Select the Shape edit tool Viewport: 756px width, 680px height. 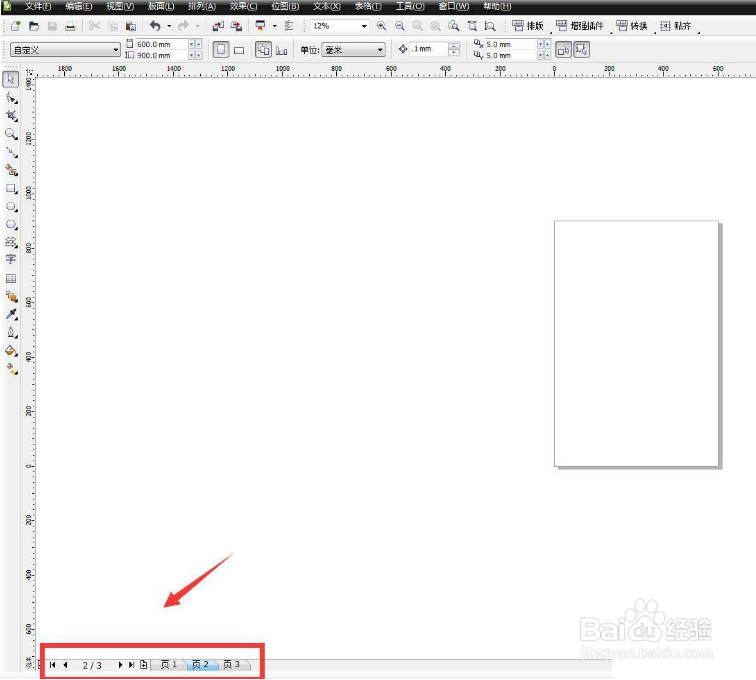click(11, 98)
